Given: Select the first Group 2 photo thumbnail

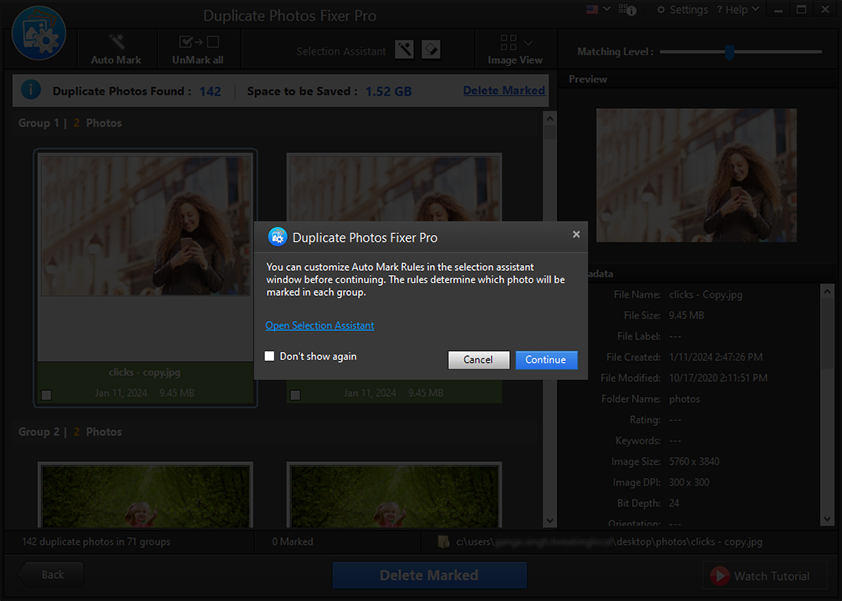Looking at the screenshot, I should point(146,496).
